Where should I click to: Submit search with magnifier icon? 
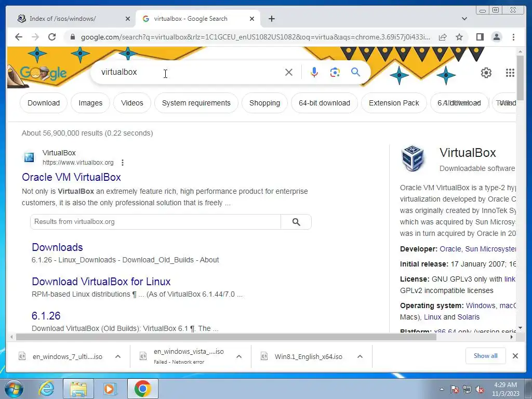pos(355,72)
